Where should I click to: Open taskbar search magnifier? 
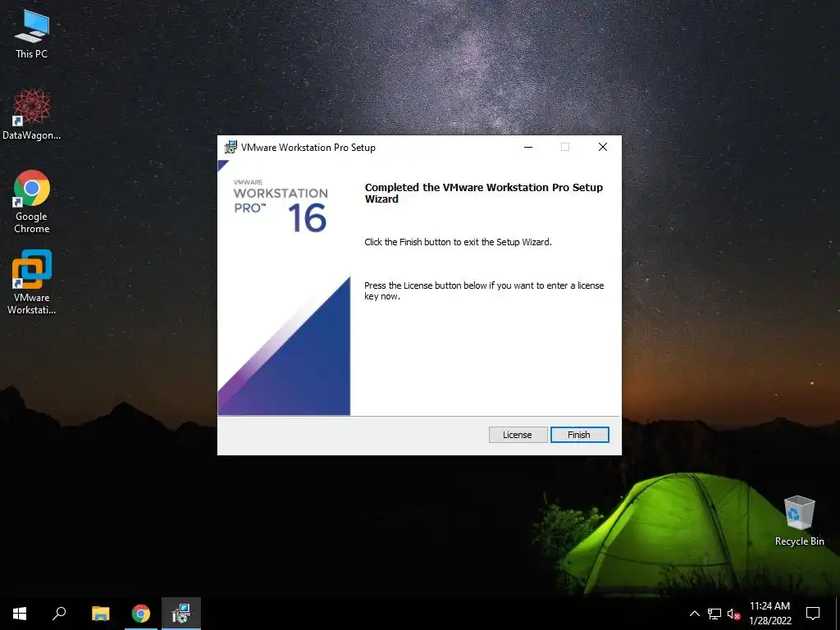click(x=59, y=614)
